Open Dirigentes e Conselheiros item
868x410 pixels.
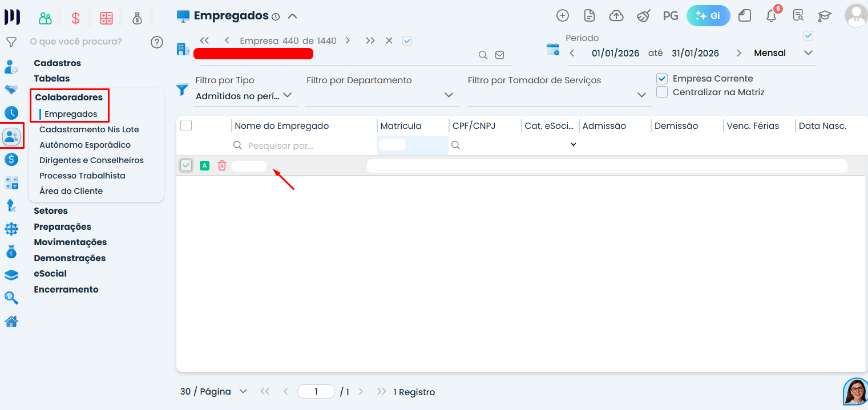click(x=91, y=160)
